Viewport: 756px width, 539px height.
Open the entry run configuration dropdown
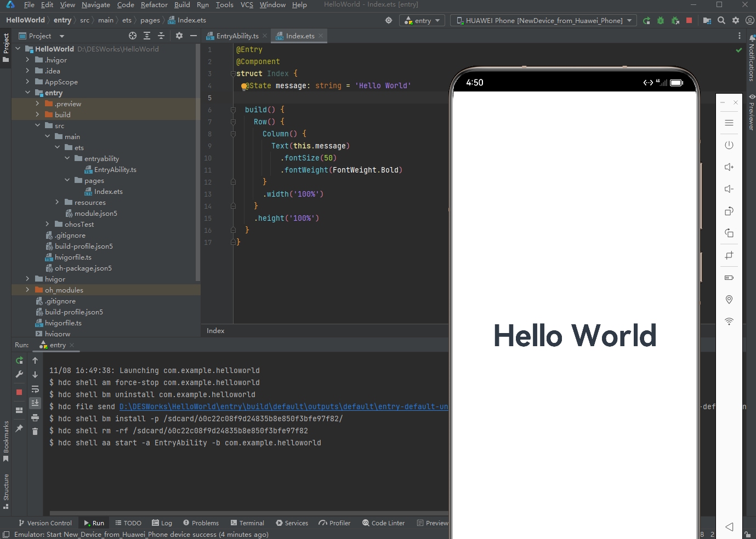coord(422,20)
